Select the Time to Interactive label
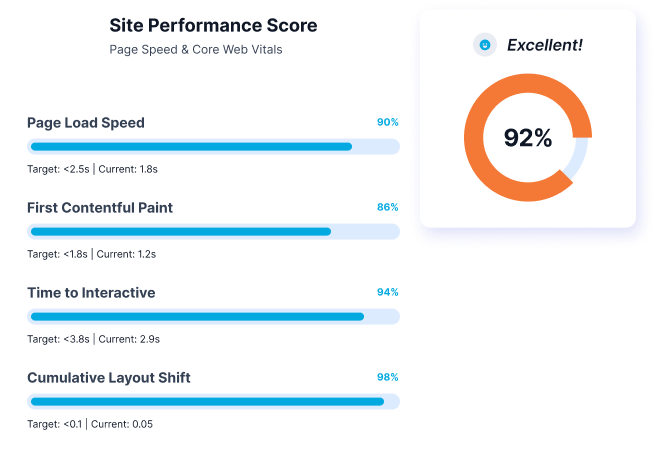 [91, 293]
